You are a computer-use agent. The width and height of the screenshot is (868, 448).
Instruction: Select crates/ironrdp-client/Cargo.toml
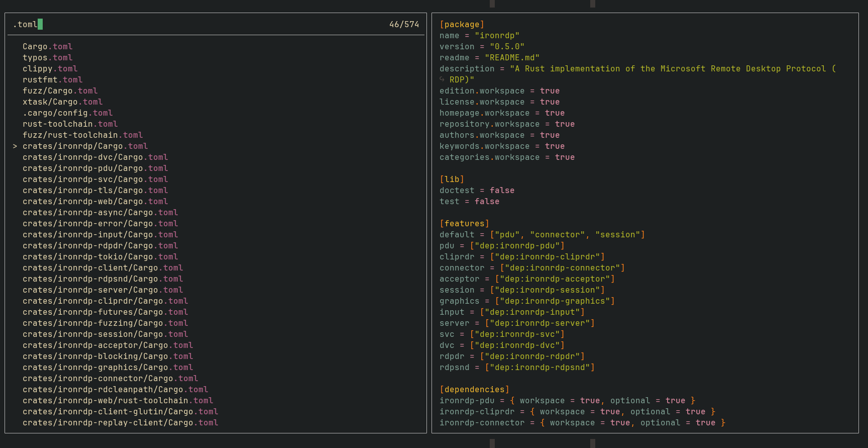pos(102,268)
